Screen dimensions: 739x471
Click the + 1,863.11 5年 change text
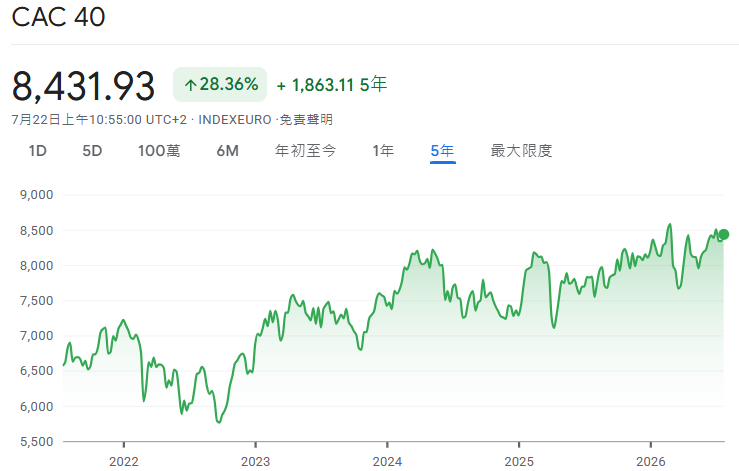pos(332,85)
